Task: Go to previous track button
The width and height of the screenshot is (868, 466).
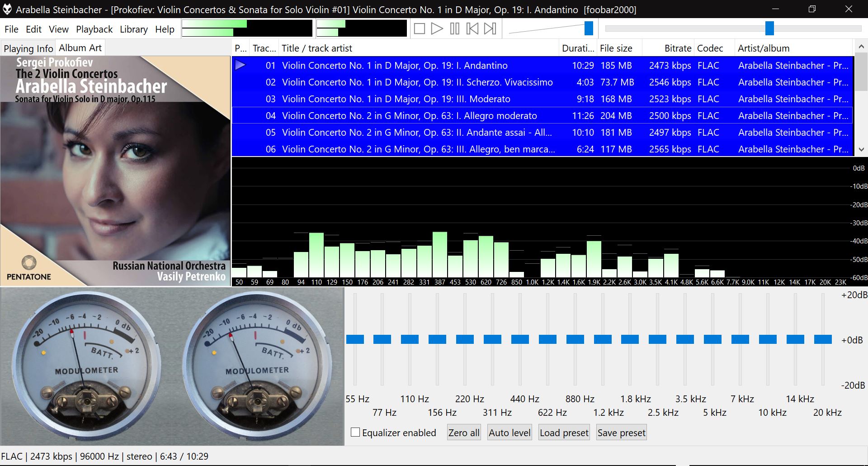Action: [472, 29]
